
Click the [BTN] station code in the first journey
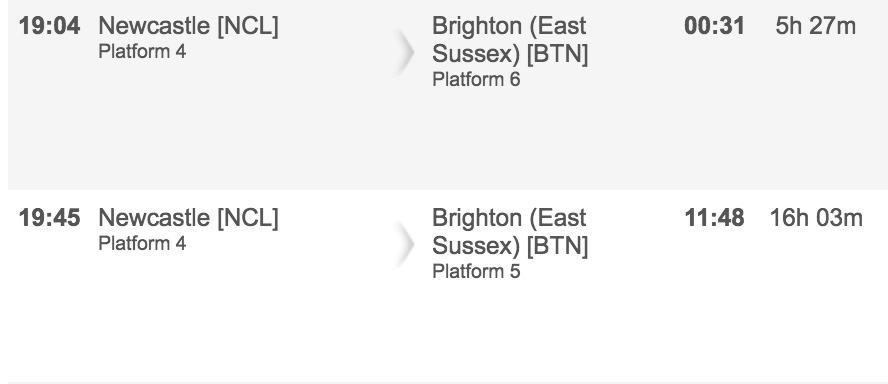pyautogui.click(x=557, y=54)
